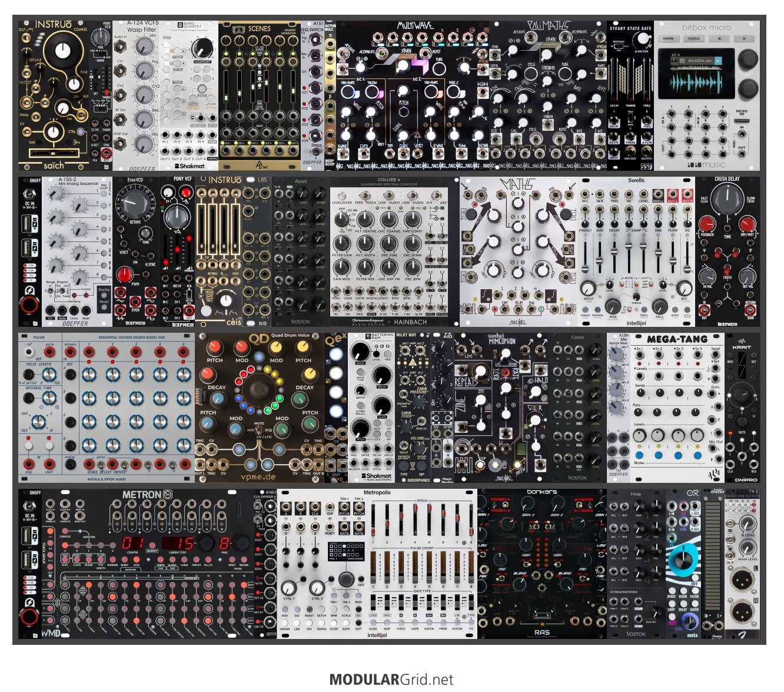Screen dimensions: 784x692
Task: Click the main knob on the Krait module
Action: tap(742, 396)
